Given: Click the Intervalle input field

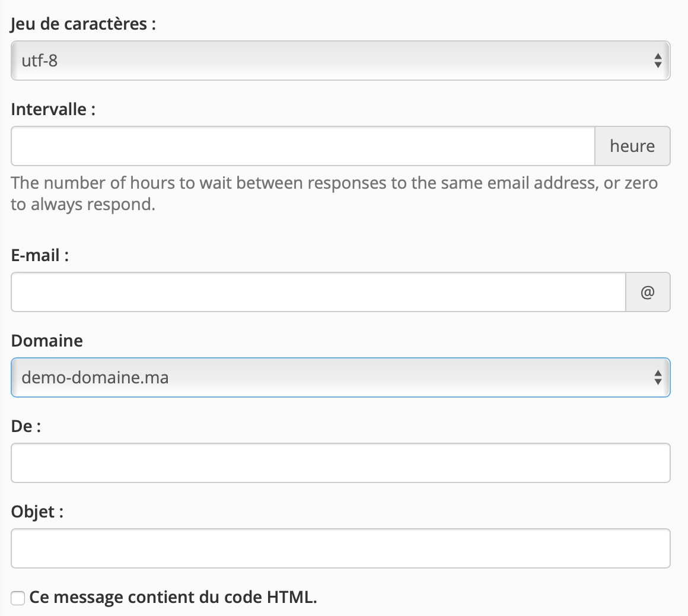Looking at the screenshot, I should 302,146.
